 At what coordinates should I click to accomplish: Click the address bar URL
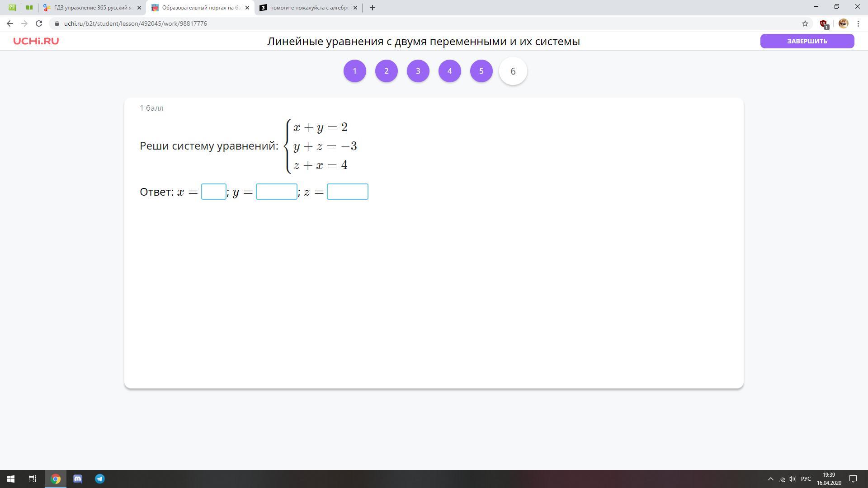click(x=136, y=23)
